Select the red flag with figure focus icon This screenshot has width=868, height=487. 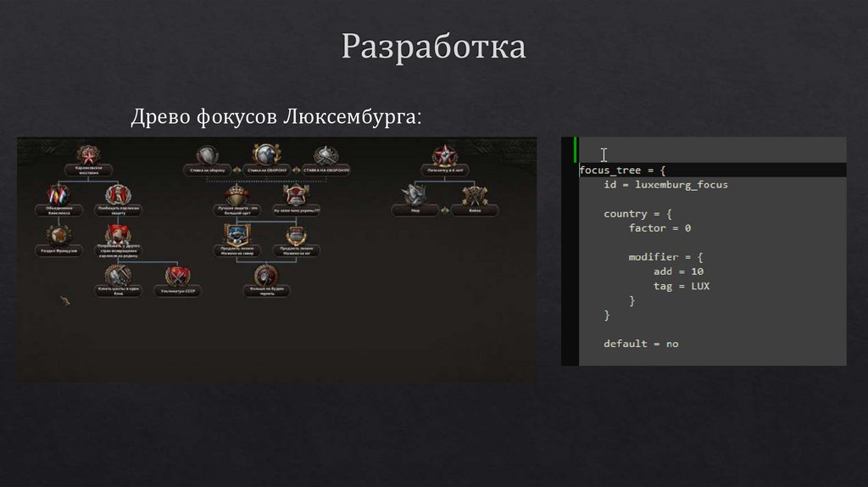pos(118,234)
